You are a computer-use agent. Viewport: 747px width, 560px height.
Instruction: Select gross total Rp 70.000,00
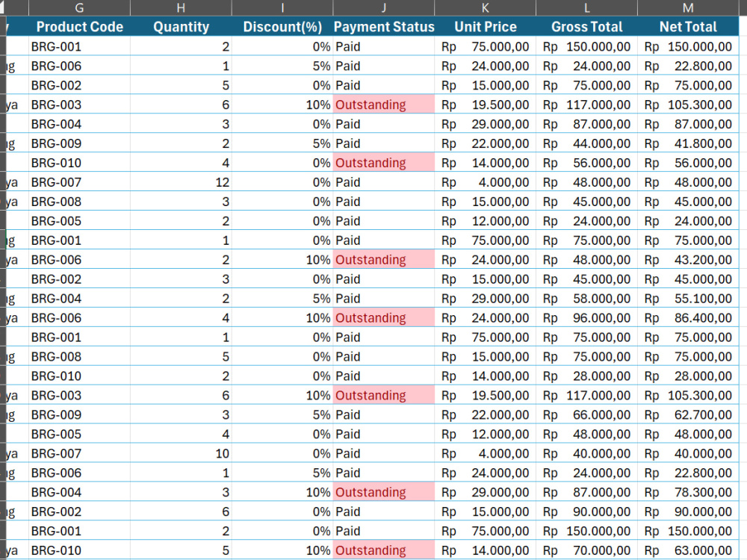587,550
